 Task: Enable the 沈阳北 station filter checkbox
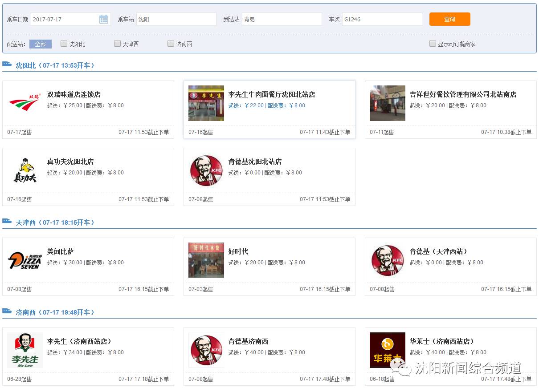click(x=63, y=44)
